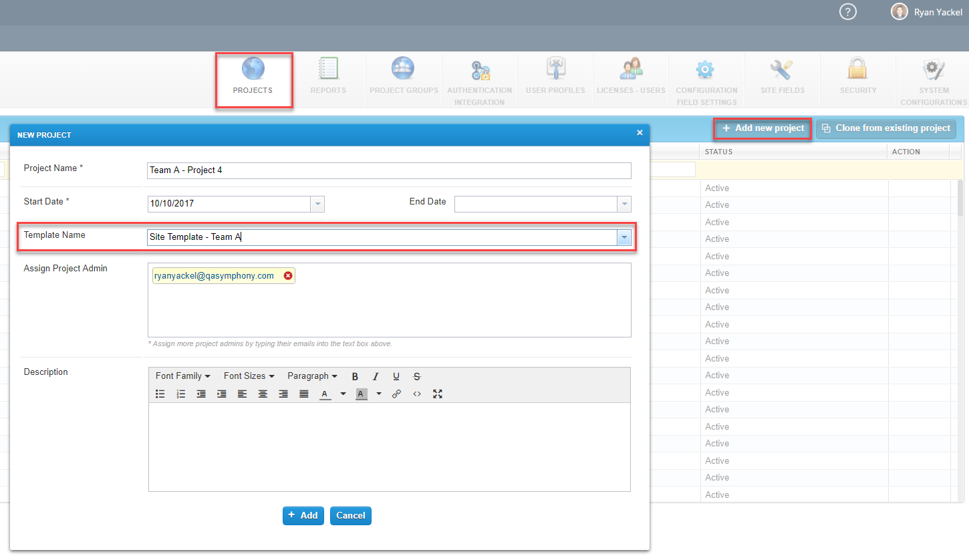
Task: Click the Add button to create project
Action: tap(303, 515)
